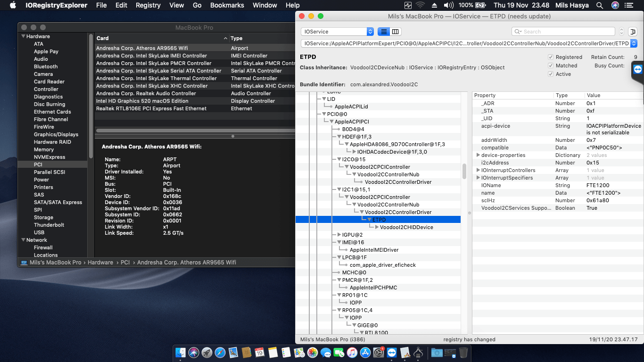Viewport: 644px width, 362px height.
Task: Open Launchpad in the dock
Action: 207,352
